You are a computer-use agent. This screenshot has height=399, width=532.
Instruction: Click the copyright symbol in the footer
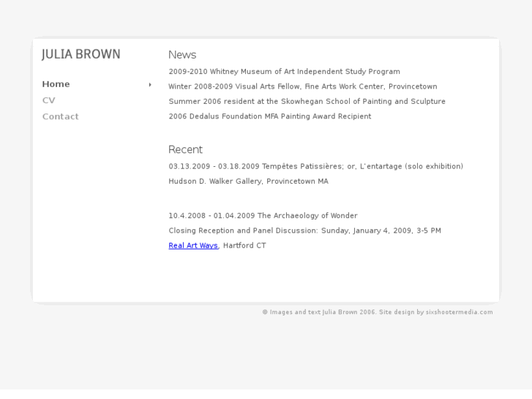pyautogui.click(x=265, y=312)
